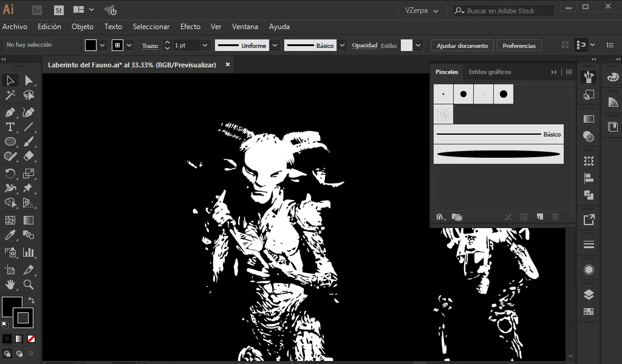The image size is (622, 364).
Task: Activate the Zoom tool
Action: coord(29,285)
